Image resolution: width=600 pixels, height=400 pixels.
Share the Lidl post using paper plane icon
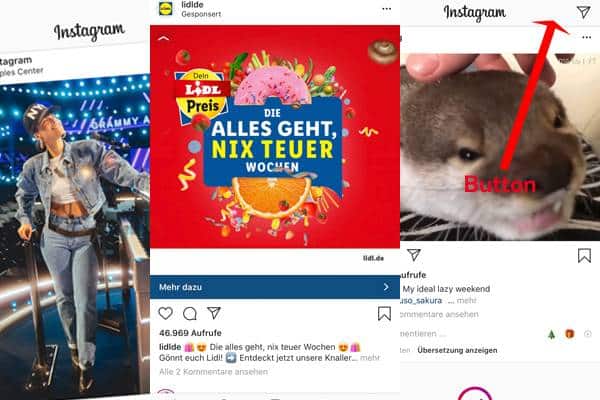214,312
